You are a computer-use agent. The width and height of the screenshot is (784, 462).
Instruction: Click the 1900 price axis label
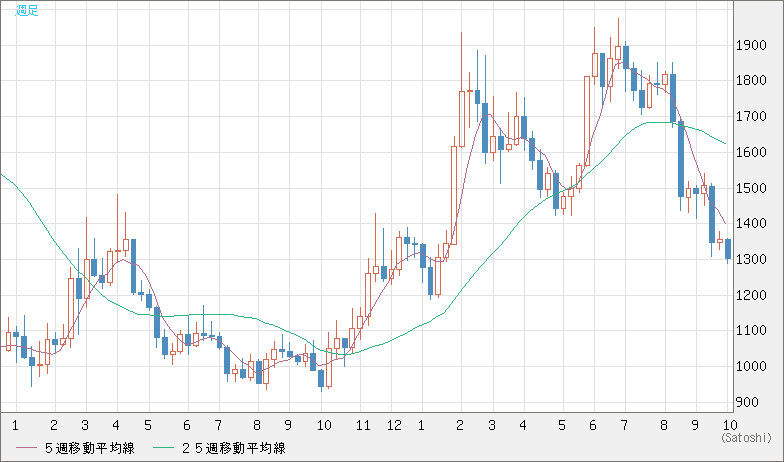click(751, 46)
